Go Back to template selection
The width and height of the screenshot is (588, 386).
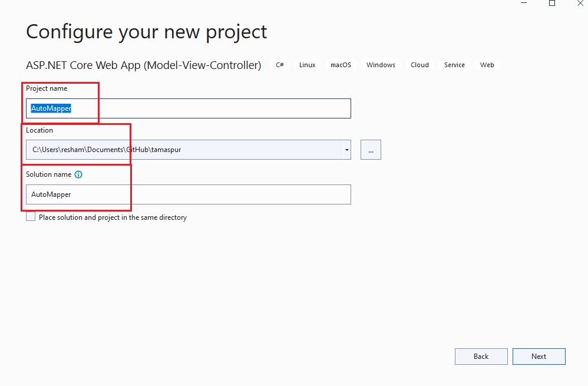481,357
